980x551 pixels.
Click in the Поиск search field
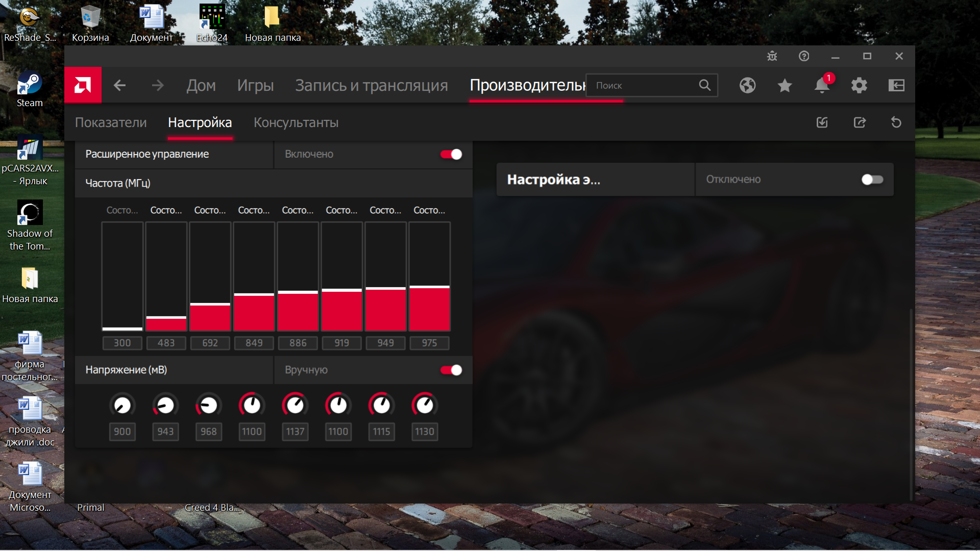pos(643,85)
